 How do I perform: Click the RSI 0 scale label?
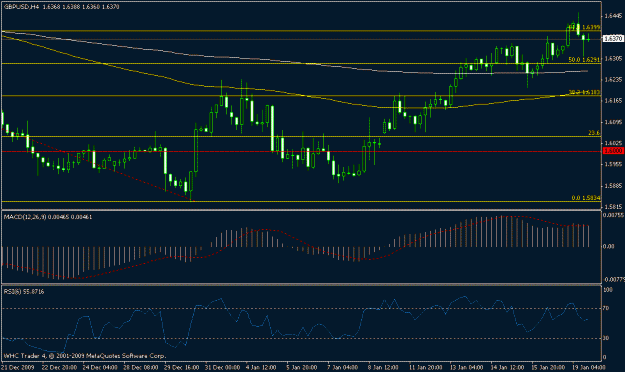tap(605, 357)
